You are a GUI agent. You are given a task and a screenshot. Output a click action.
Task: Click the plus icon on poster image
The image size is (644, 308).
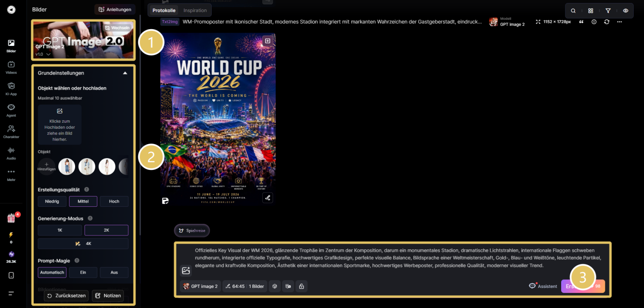click(x=267, y=41)
